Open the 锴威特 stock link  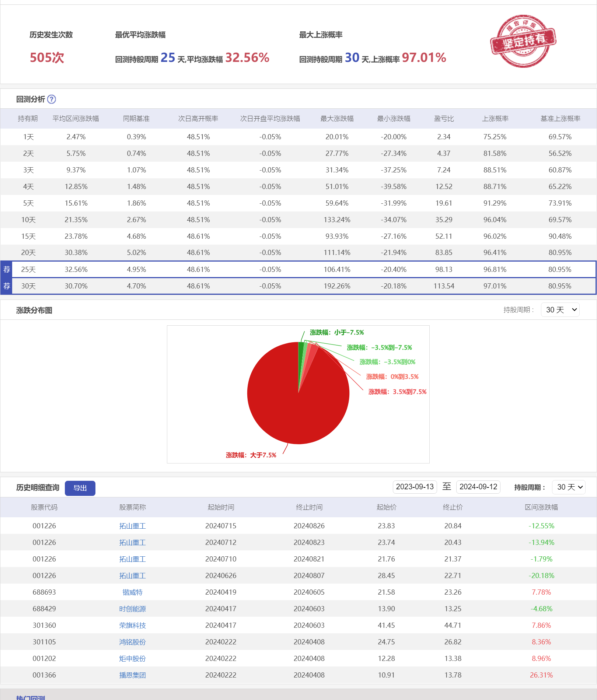(132, 592)
